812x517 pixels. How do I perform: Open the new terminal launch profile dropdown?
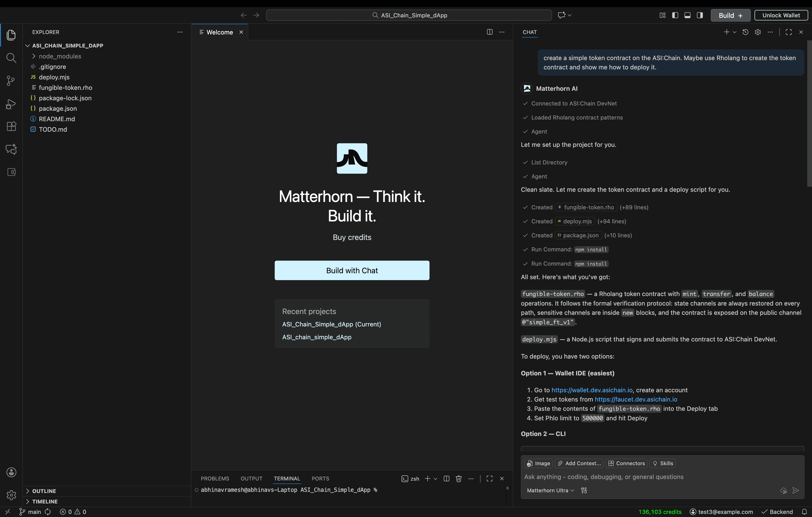click(x=436, y=479)
